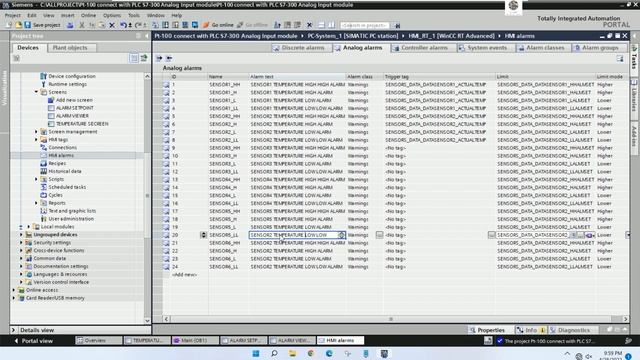640x360 pixels.
Task: Open the Edit menu
Action: [x=32, y=15]
